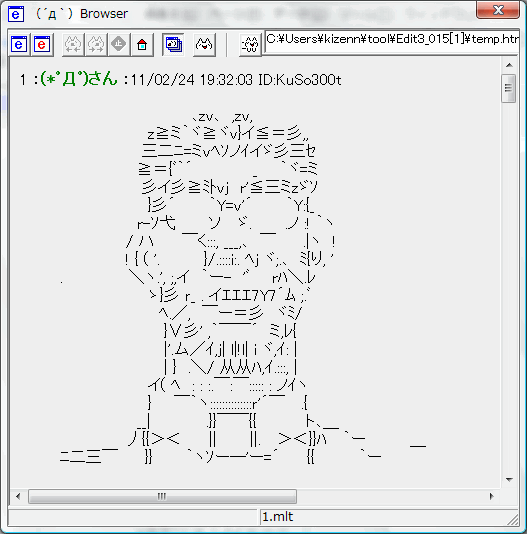Click the horizontal scrollbar thumb
Screen dimensions: 527x534
[162, 496]
